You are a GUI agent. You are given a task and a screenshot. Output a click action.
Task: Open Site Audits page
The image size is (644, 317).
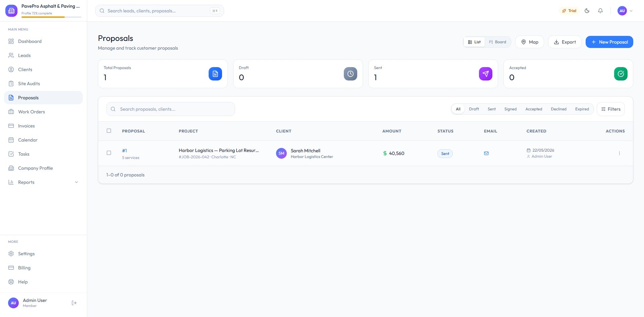[x=43, y=84]
